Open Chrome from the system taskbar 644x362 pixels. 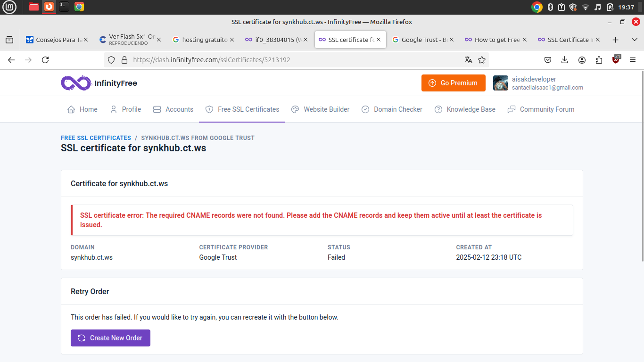pyautogui.click(x=79, y=7)
